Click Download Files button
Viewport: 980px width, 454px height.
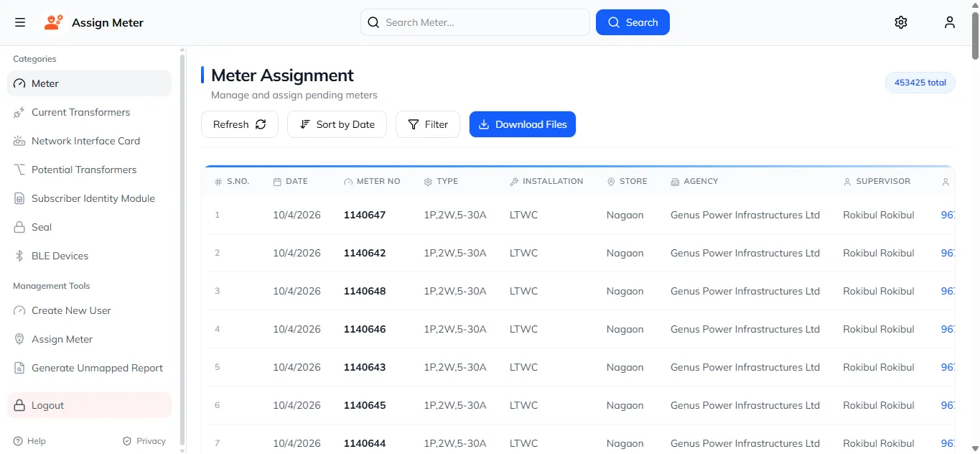point(523,124)
